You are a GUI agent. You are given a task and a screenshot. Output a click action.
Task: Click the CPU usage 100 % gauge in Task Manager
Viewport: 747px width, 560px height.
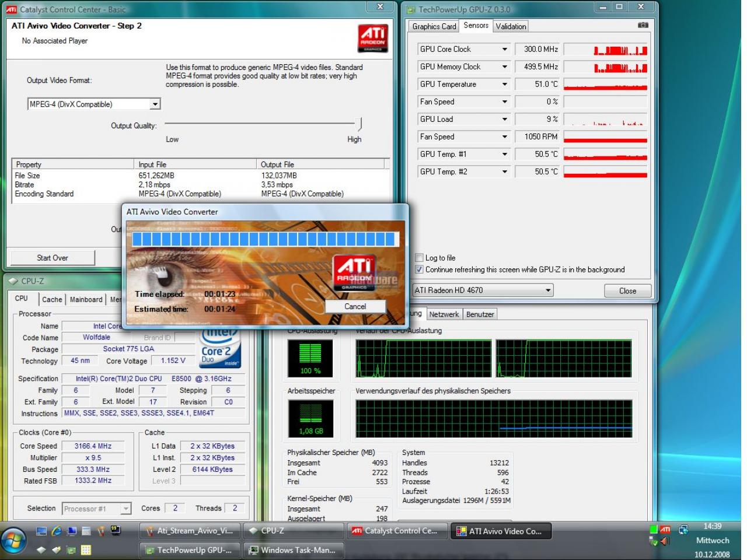[x=310, y=358]
